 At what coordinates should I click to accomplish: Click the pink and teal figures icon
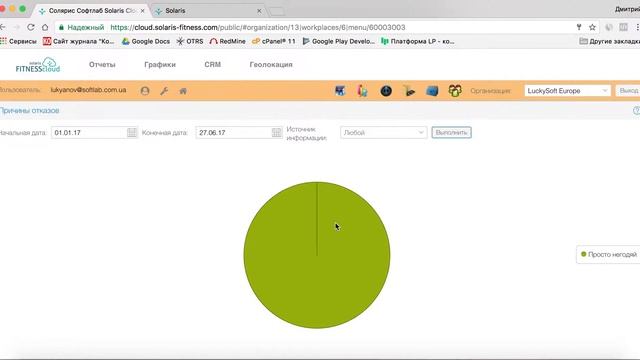coord(362,91)
